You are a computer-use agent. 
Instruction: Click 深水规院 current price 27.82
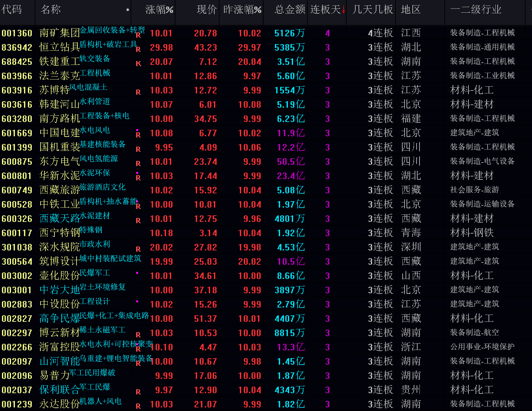coord(205,247)
